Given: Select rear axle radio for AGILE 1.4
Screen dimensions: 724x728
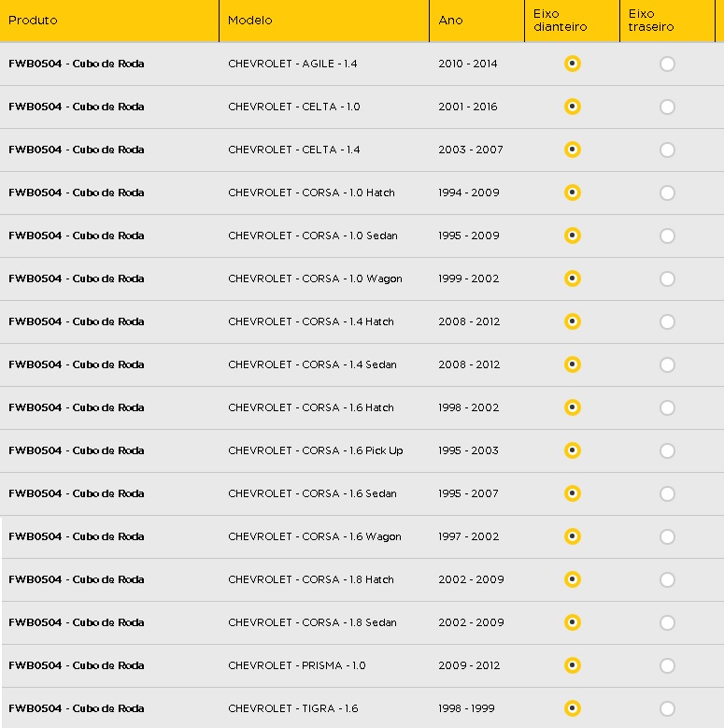Looking at the screenshot, I should point(667,64).
